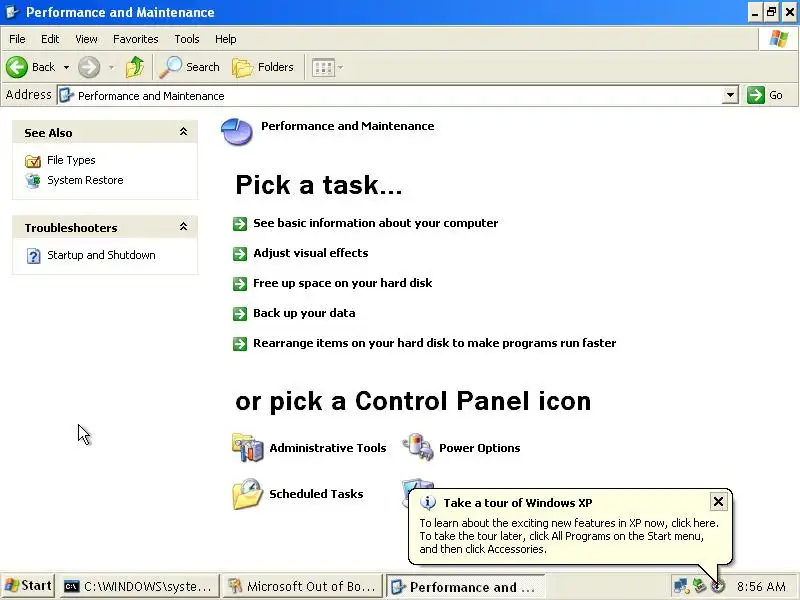Open the File Types link
800x600 pixels.
(71, 160)
